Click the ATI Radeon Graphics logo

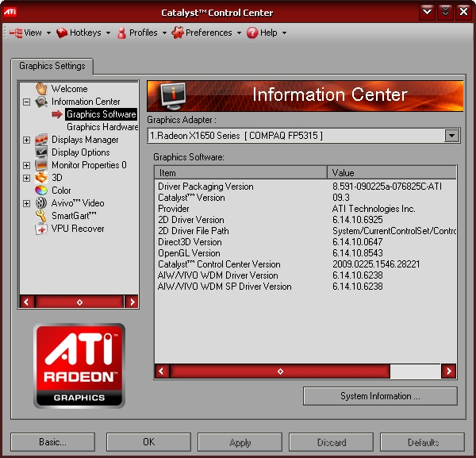(x=79, y=366)
